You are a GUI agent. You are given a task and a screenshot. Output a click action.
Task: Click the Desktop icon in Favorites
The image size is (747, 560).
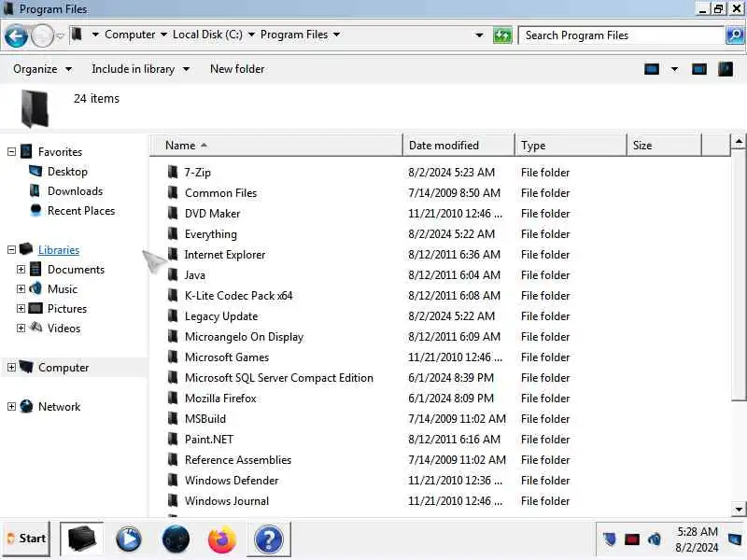(x=35, y=171)
